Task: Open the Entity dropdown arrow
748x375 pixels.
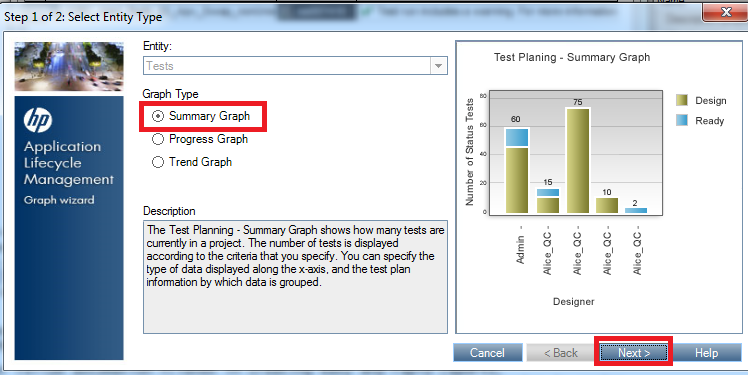Action: click(438, 66)
